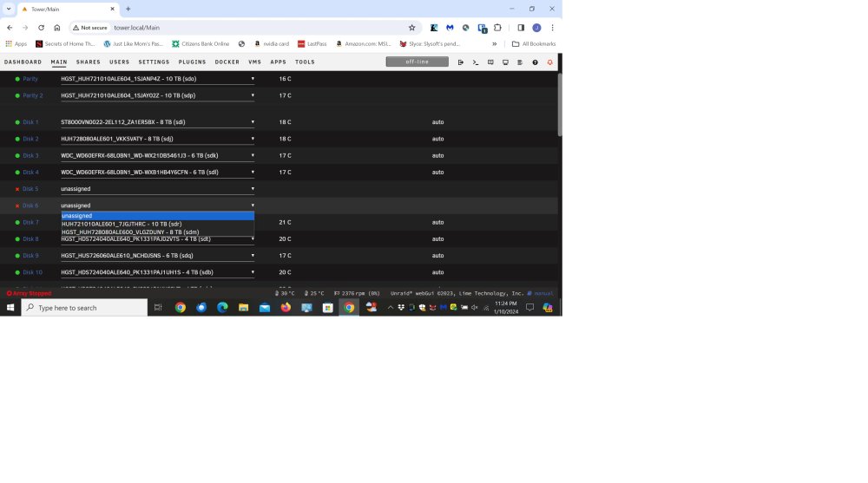Open the system log icon
This screenshot has height=483, width=868.
click(520, 62)
